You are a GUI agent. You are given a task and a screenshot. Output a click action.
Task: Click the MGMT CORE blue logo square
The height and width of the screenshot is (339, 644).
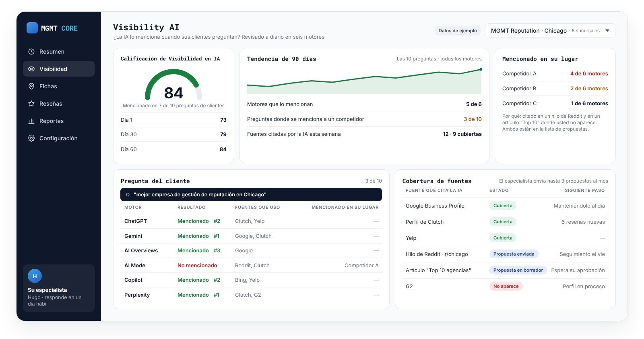[x=32, y=28]
